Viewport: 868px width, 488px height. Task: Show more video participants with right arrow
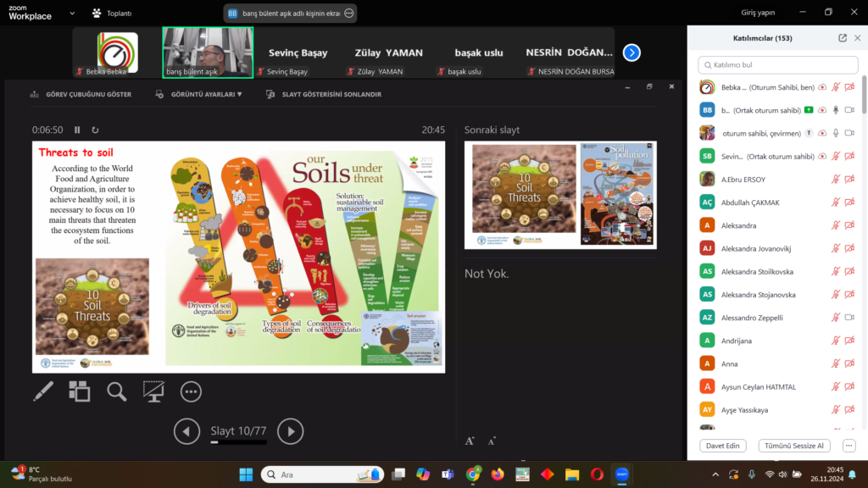click(632, 53)
